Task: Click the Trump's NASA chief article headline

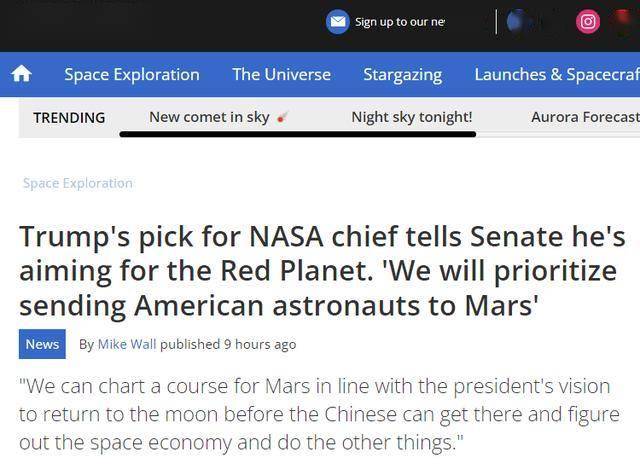Action: pos(322,271)
